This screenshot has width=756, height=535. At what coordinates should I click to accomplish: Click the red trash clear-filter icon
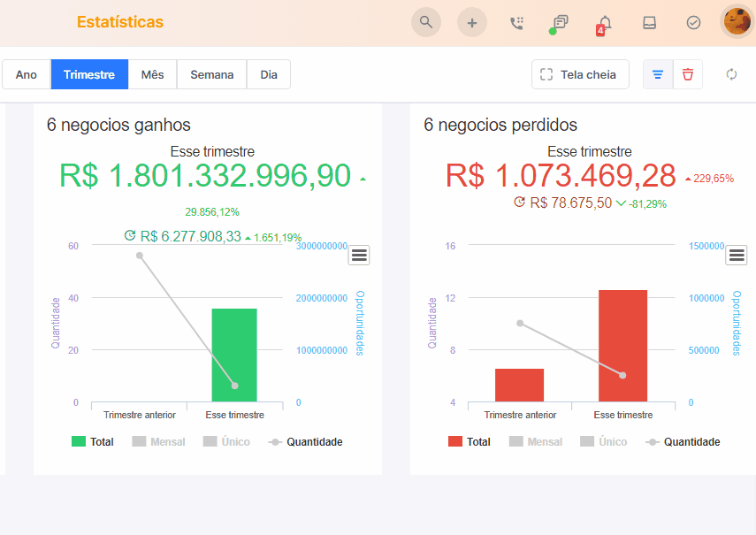coord(688,74)
